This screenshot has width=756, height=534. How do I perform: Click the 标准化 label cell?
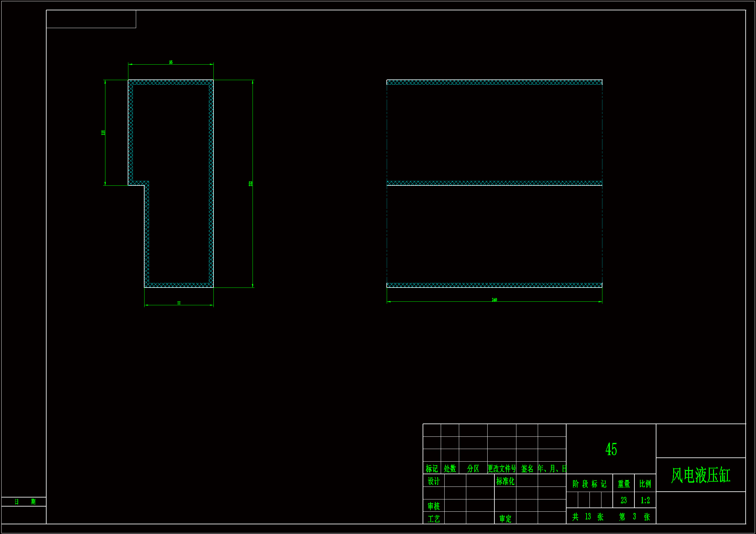click(505, 481)
